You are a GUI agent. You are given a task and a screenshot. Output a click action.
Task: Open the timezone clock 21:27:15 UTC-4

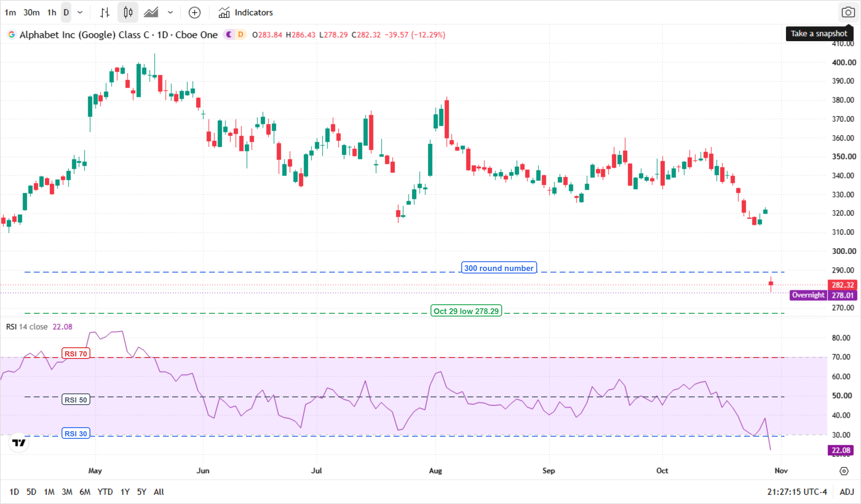(x=797, y=492)
